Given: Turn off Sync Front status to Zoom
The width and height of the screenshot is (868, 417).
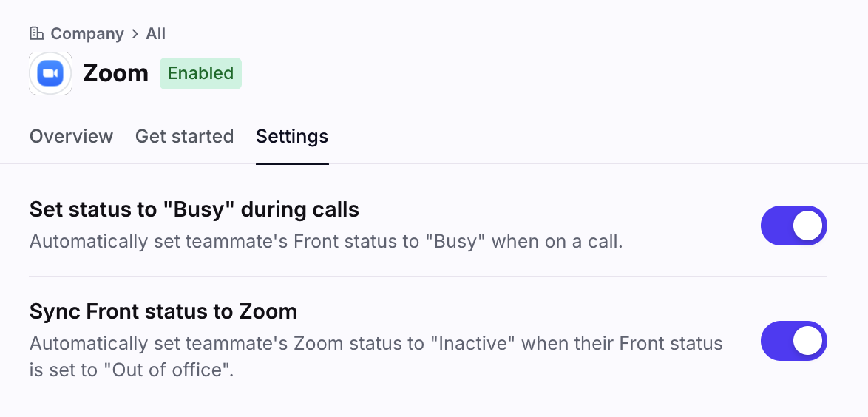Looking at the screenshot, I should click(x=793, y=341).
